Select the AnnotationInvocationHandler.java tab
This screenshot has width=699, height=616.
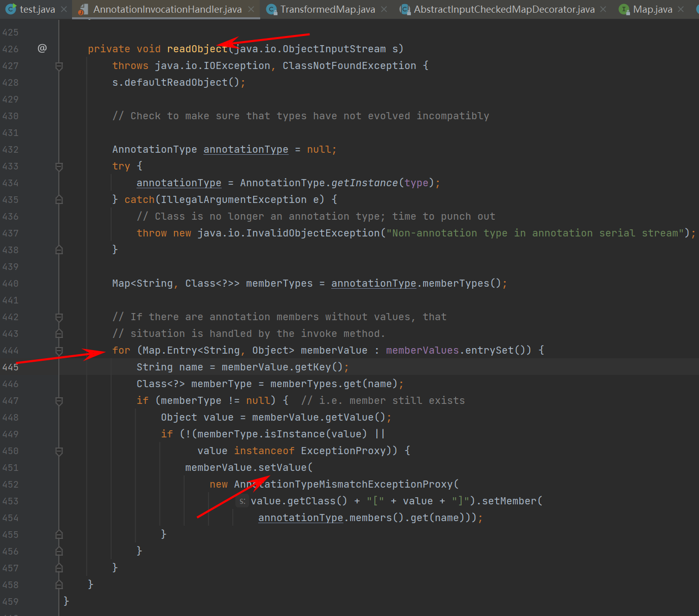[167, 9]
